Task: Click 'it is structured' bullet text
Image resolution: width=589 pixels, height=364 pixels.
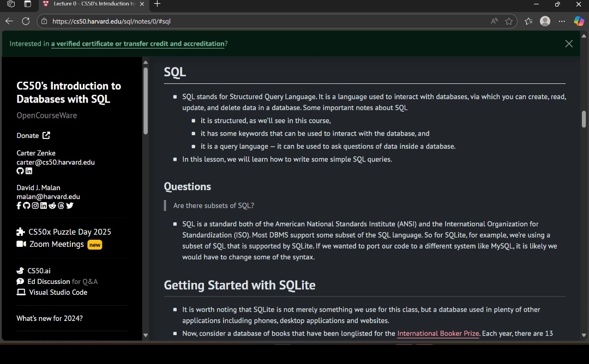Action: 266,120
